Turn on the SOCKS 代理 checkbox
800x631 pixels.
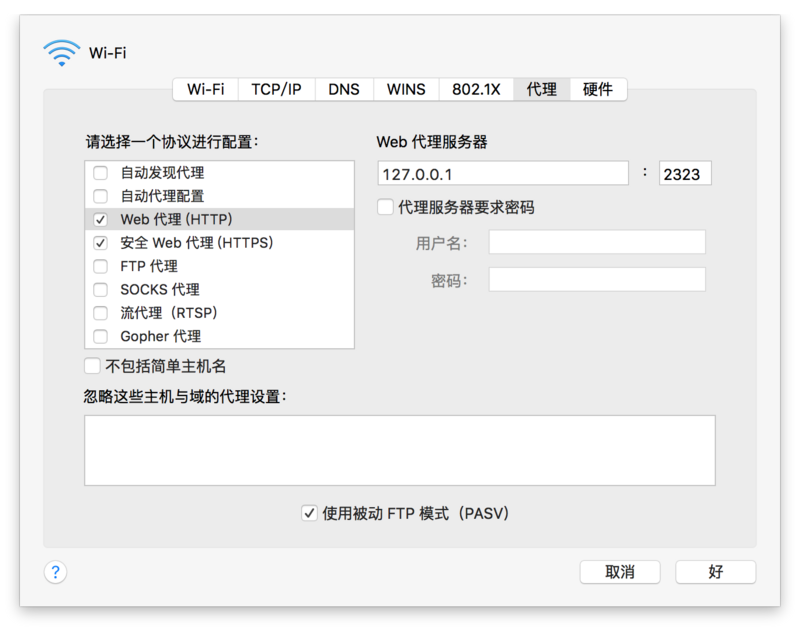click(x=99, y=289)
